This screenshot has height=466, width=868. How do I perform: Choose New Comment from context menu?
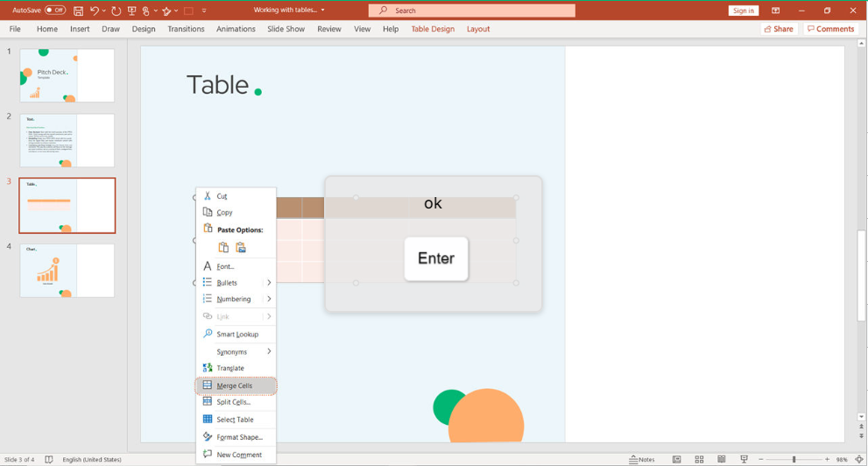click(236, 455)
